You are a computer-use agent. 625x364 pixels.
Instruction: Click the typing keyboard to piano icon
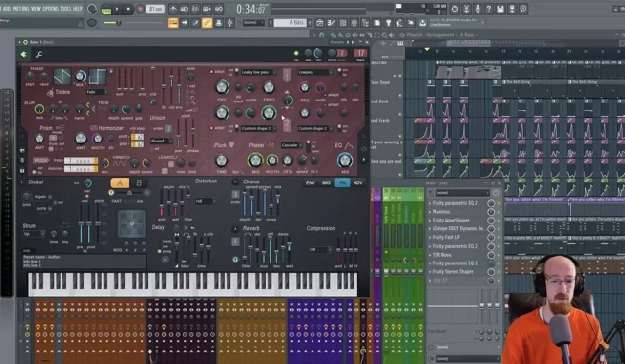pos(173,23)
